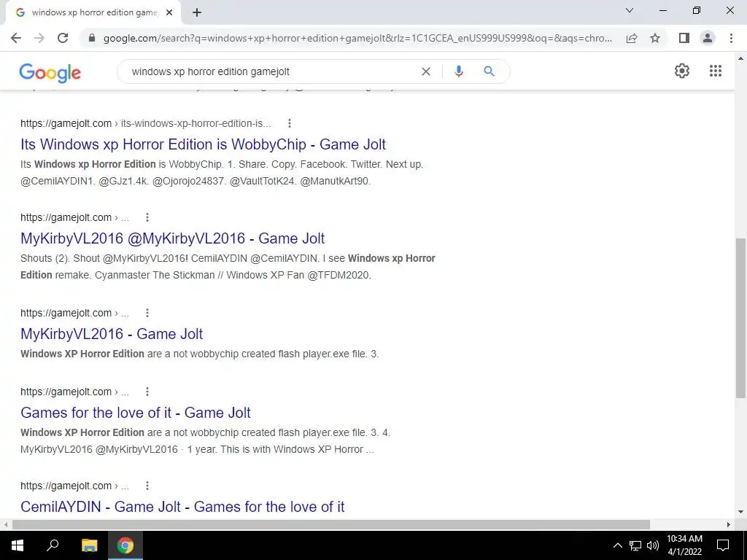Click the vertical scrollbar thumb
The image size is (747, 560).
(x=740, y=318)
